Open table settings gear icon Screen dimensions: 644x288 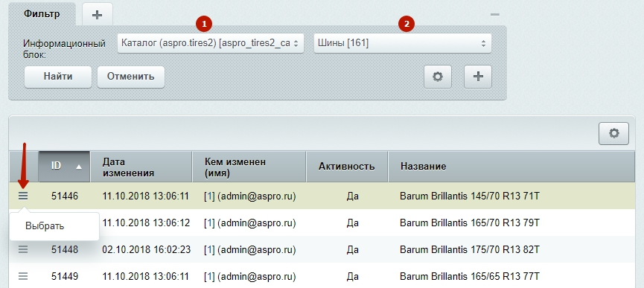pos(613,133)
